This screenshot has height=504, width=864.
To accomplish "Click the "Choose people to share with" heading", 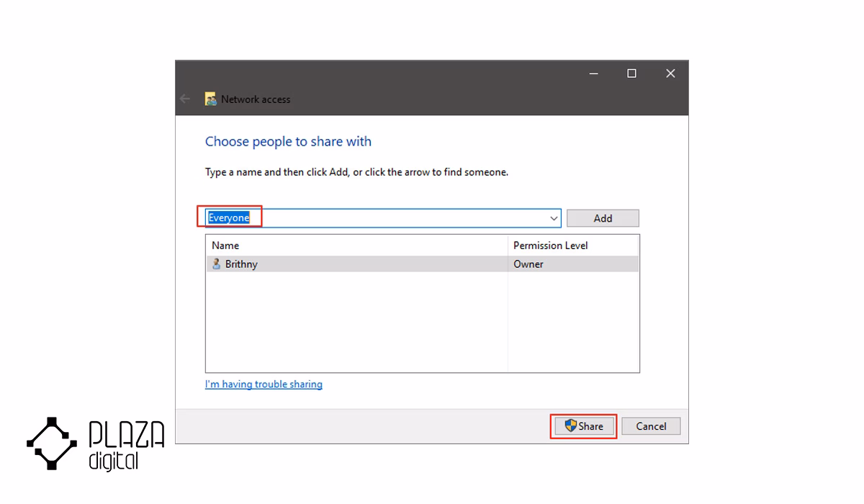I will click(x=288, y=142).
